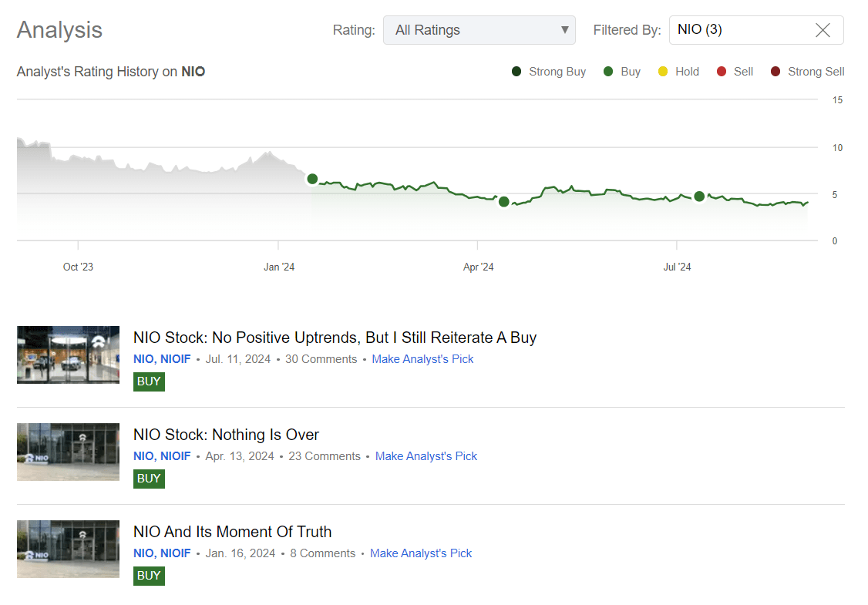Viewport: 868px width, 605px height.
Task: Open article 'NIO Stock: Nothing Is Over'
Action: pos(226,435)
